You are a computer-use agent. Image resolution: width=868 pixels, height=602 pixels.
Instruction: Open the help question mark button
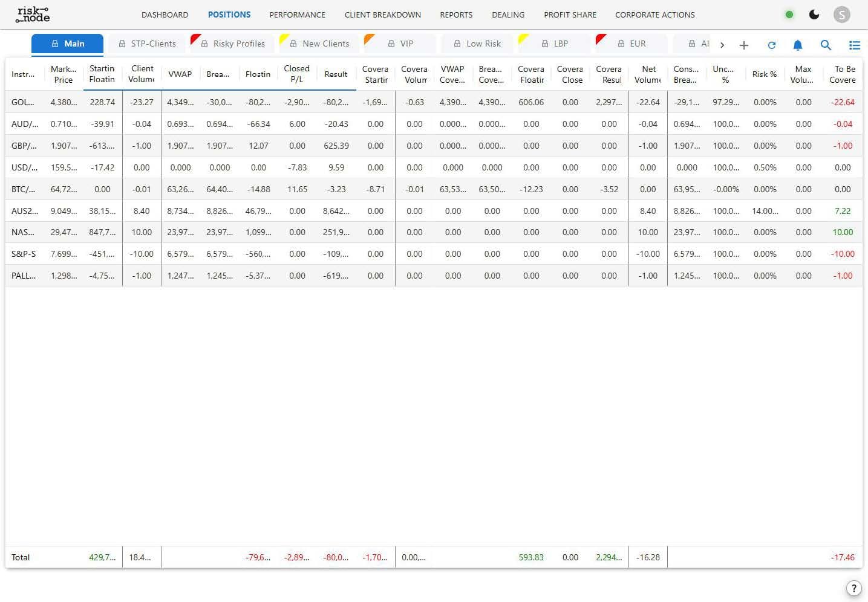pos(853,588)
